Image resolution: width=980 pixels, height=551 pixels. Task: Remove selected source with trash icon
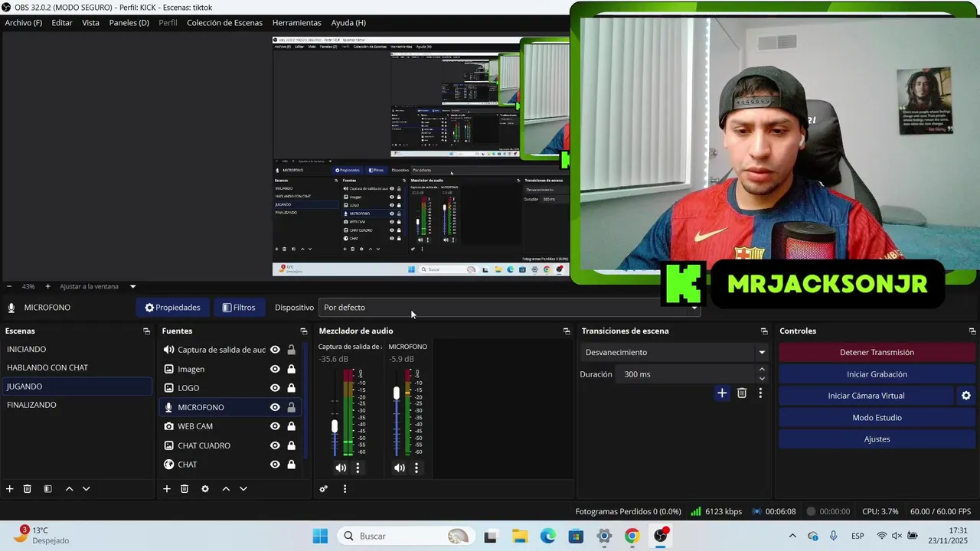pyautogui.click(x=185, y=489)
